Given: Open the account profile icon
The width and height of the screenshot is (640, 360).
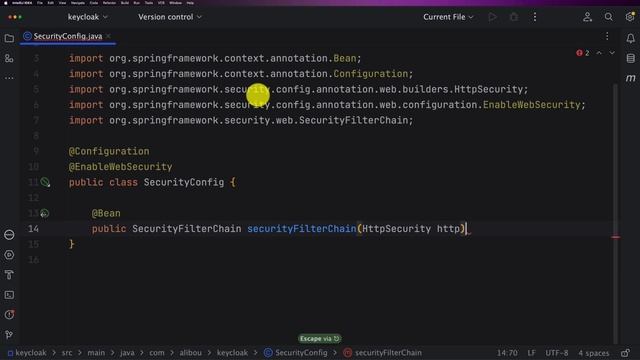Looking at the screenshot, I should (x=587, y=17).
